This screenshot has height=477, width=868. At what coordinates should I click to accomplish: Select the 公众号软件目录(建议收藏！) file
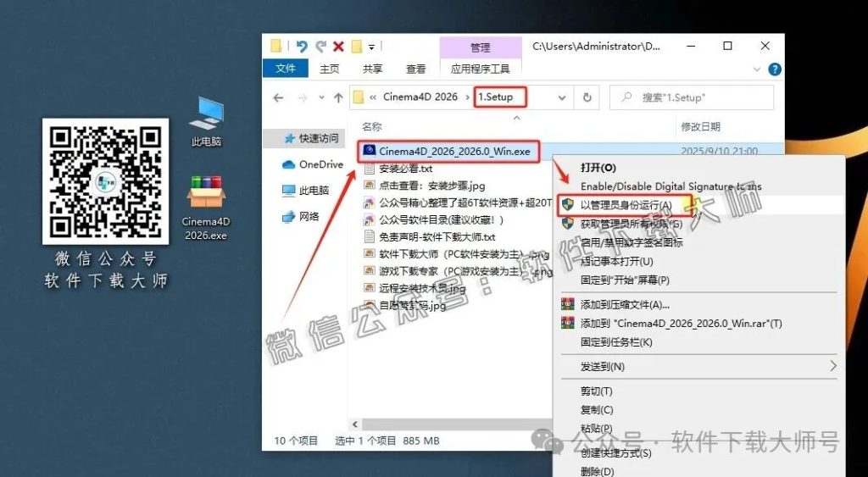[441, 219]
